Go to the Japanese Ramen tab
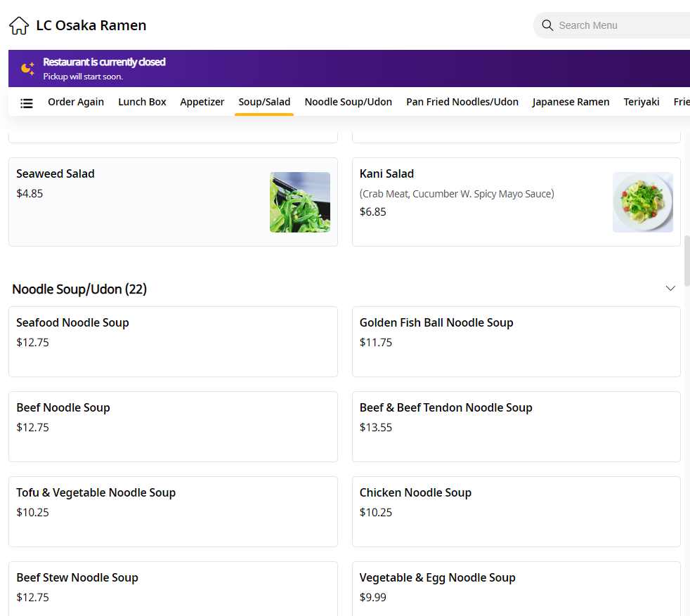690x616 pixels. tap(571, 102)
